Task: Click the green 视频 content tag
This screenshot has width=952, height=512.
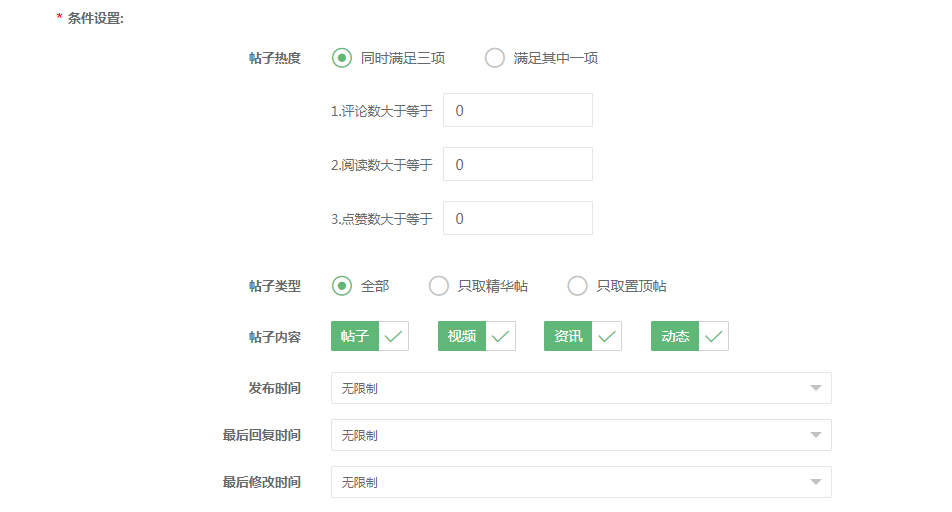Action: point(462,336)
